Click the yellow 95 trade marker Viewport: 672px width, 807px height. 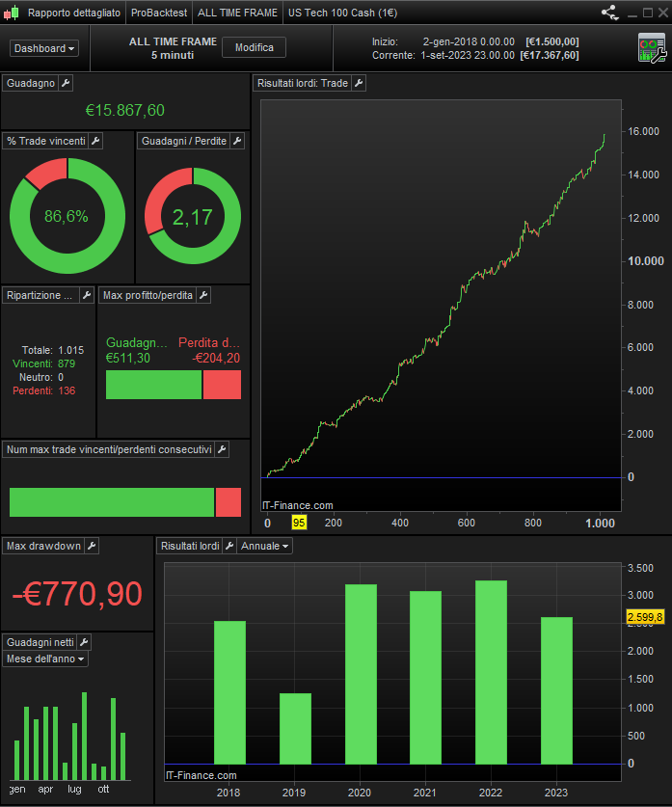[x=299, y=523]
